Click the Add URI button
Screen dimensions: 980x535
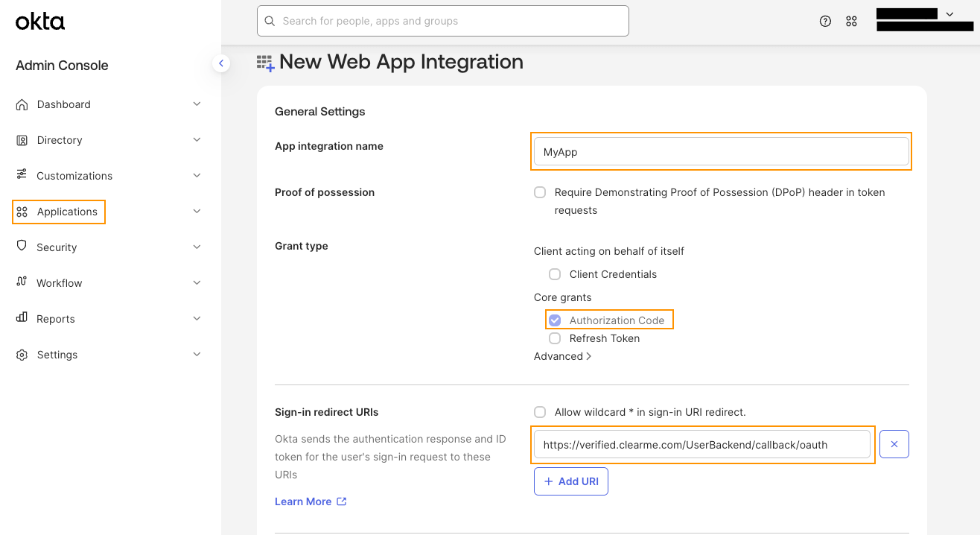(571, 481)
